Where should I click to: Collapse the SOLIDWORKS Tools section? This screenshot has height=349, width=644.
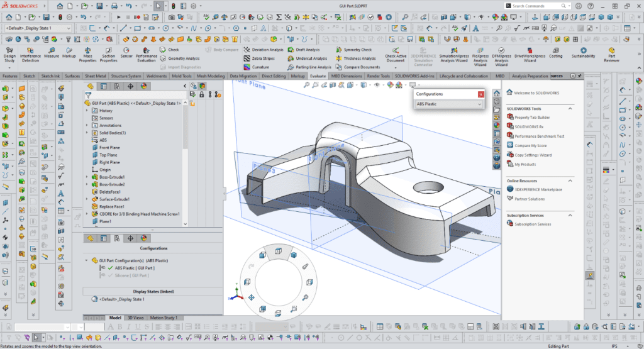(570, 109)
